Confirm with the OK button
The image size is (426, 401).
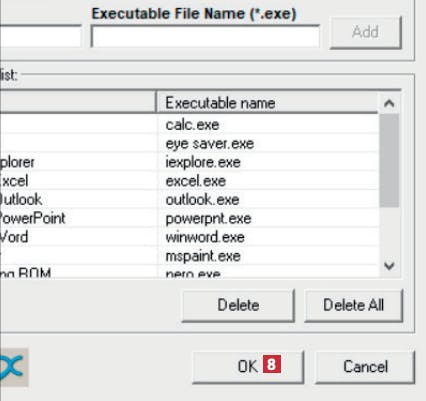tap(248, 366)
